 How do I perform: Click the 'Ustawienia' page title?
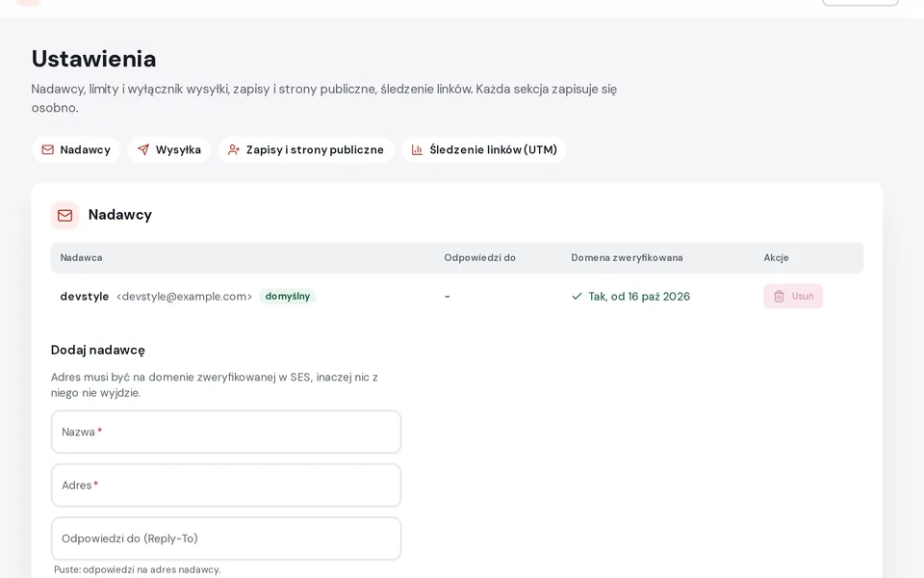point(93,59)
